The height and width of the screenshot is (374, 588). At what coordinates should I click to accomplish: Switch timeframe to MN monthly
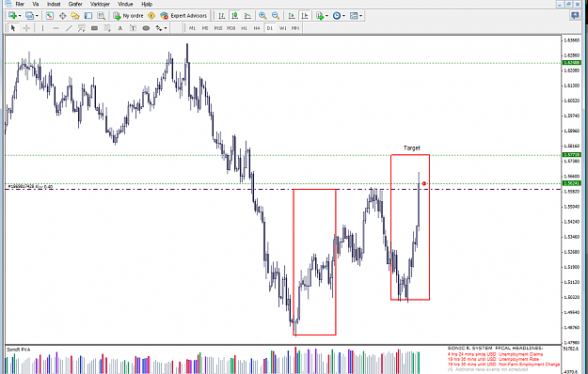click(295, 28)
